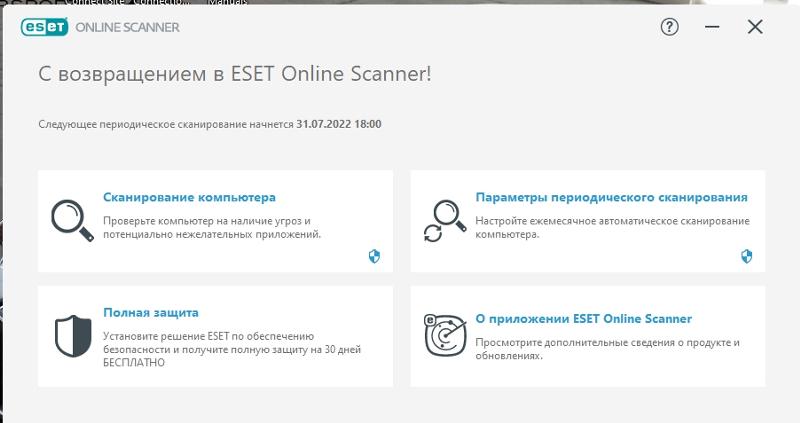Click the magnifying glass computer scan icon
This screenshot has width=800, height=423.
pyautogui.click(x=72, y=220)
